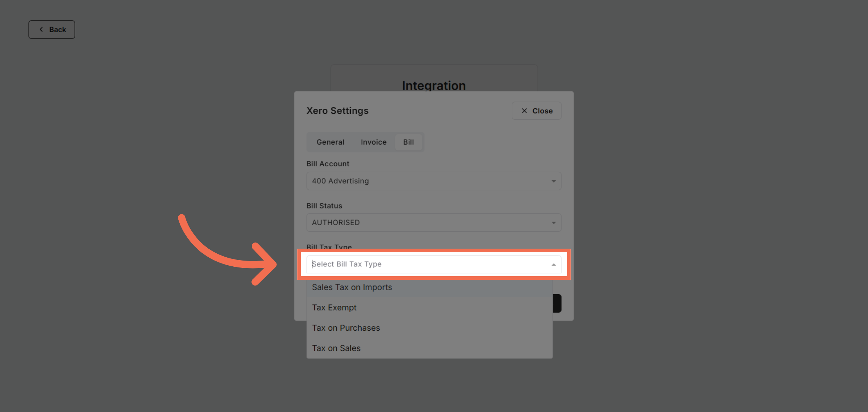Select the Tax Exempt option

[334, 307]
